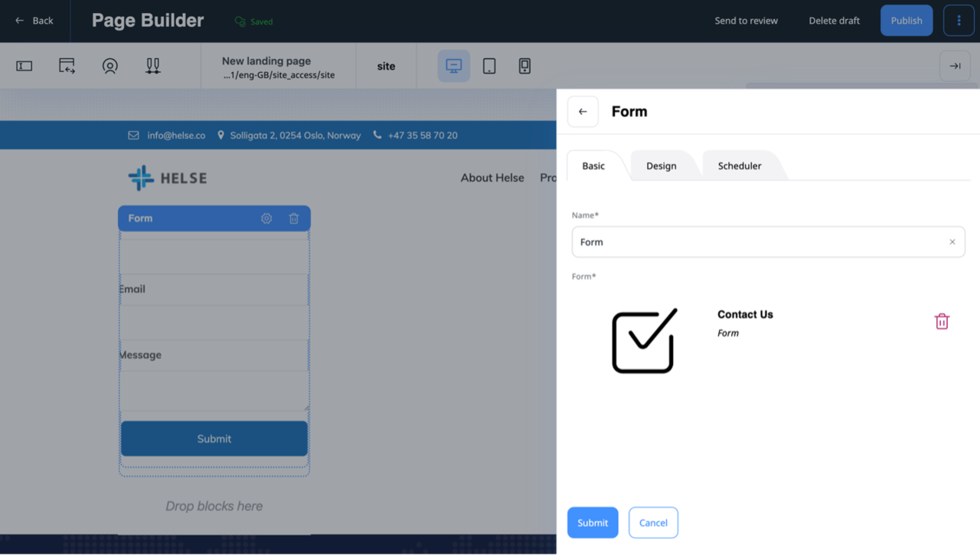
Task: Switch to mobile preview mode
Action: (524, 66)
